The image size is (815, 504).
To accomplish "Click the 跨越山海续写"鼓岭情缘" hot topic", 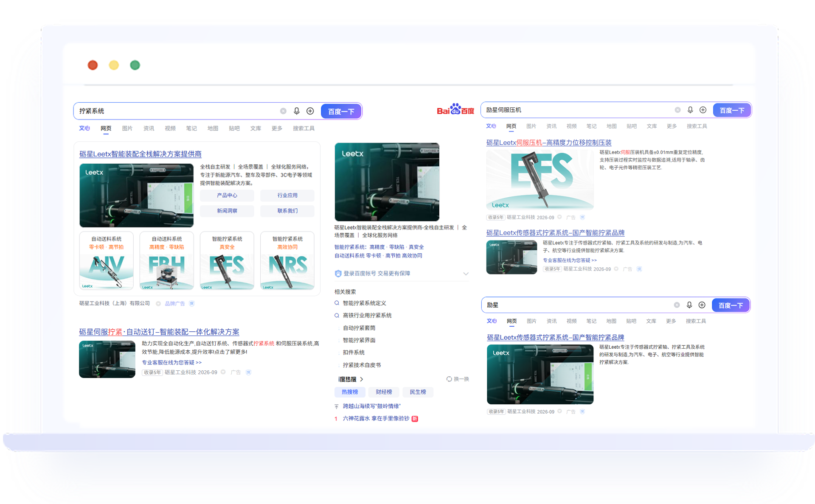I will click(372, 406).
